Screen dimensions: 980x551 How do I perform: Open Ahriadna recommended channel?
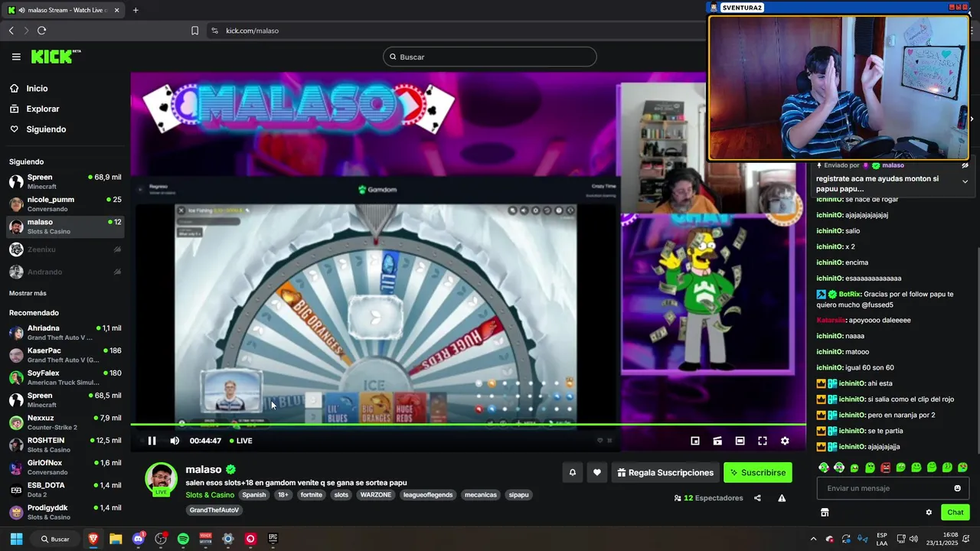[x=64, y=332]
